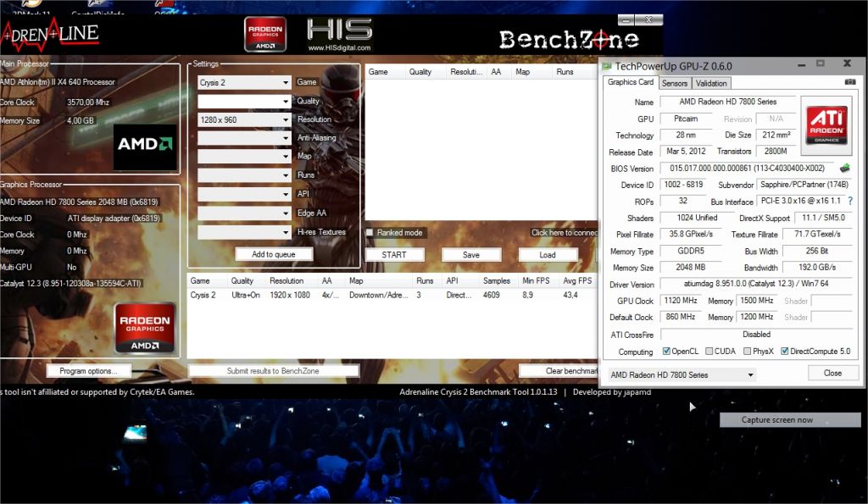Viewport: 868px width, 504px height.
Task: Open the Game dropdown showing Crysis 2
Action: 244,82
